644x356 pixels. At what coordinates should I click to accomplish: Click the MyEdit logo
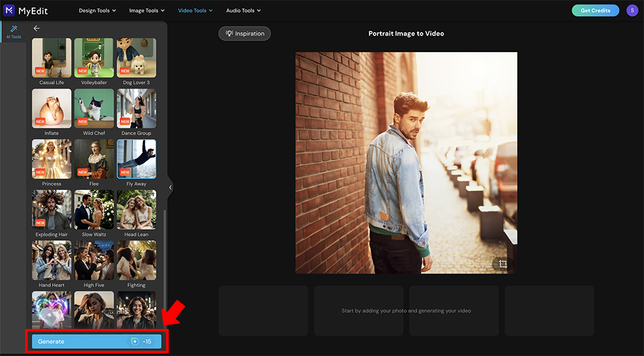point(26,11)
